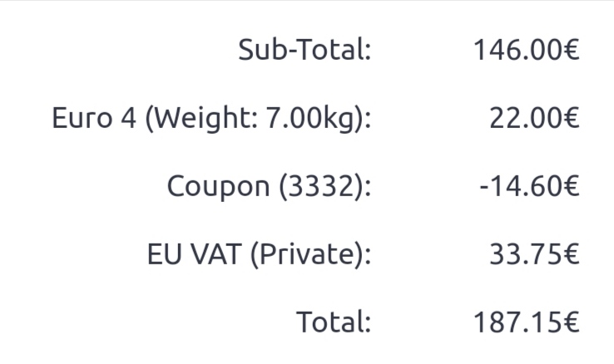This screenshot has width=614, height=364.
Task: Click the Total label
Action: (x=333, y=322)
